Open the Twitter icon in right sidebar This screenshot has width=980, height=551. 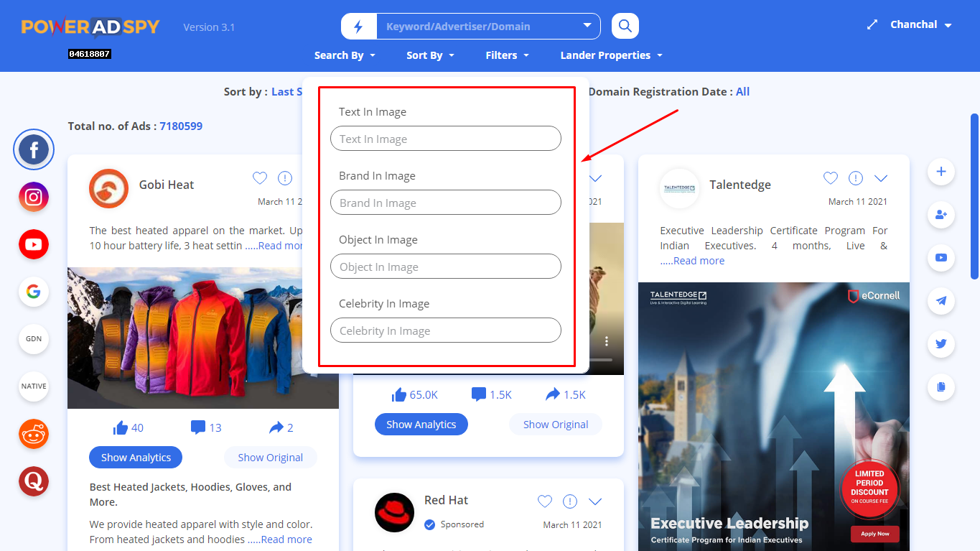[x=941, y=344]
